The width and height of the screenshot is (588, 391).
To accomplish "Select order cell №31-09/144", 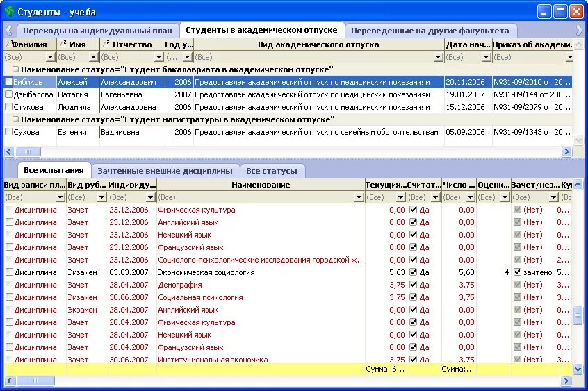I will (x=532, y=94).
